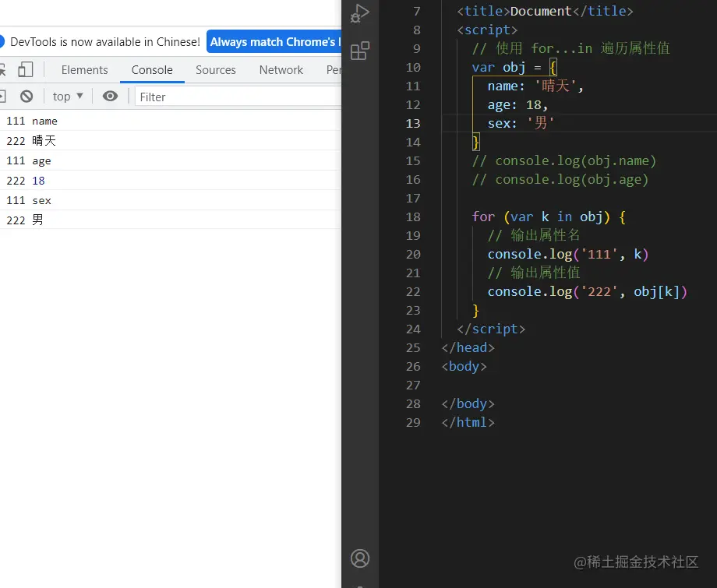Click the name: '晴天' property line
The width and height of the screenshot is (717, 588).
pos(535,86)
